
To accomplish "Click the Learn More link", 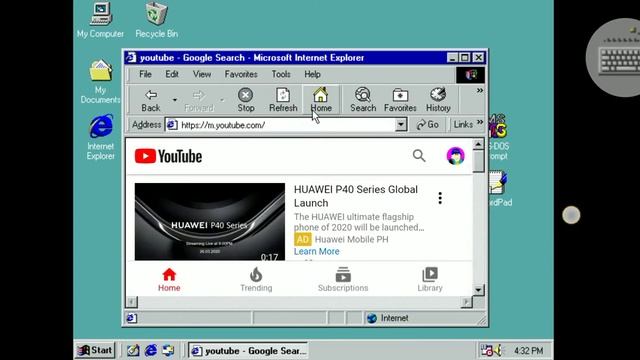I will (x=316, y=251).
